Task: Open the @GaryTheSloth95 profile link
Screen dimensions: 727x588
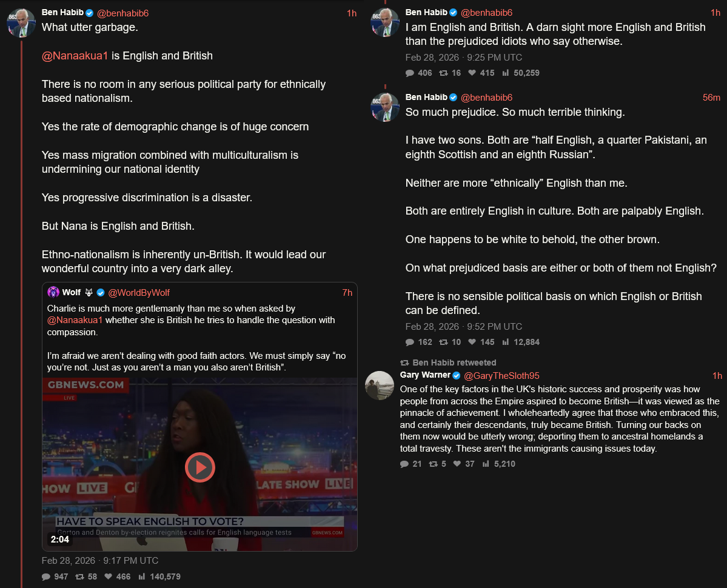Action: [501, 376]
